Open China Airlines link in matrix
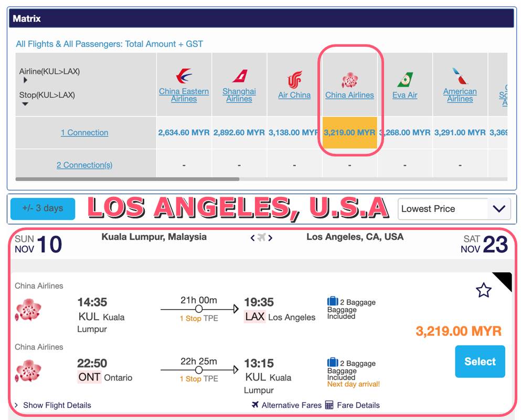This screenshot has width=521, height=420. tap(349, 95)
